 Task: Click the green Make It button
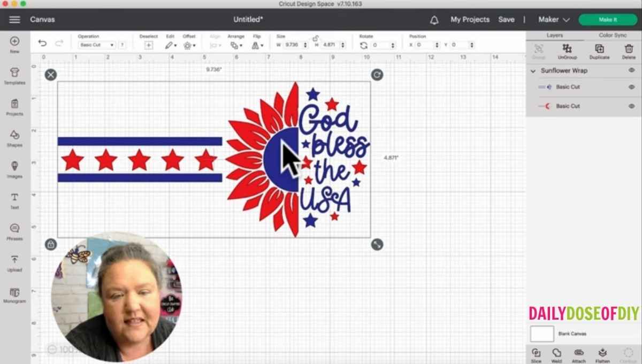point(608,20)
